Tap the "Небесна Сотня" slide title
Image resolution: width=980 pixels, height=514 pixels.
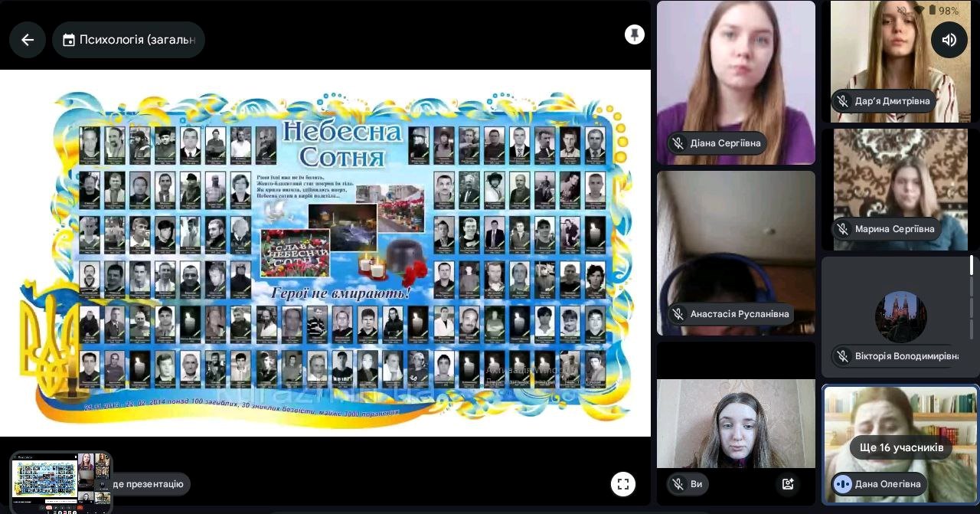coord(342,143)
